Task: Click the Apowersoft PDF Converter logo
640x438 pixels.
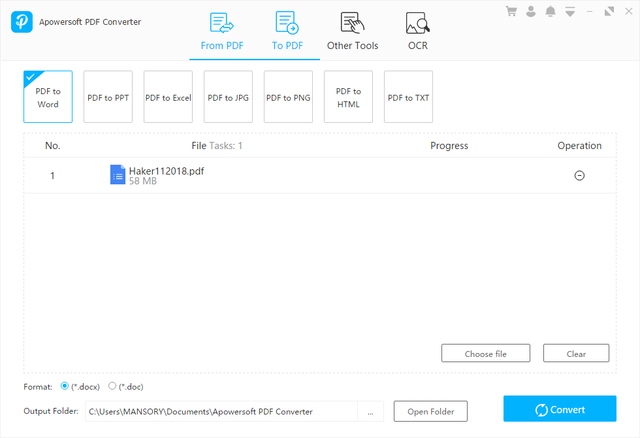Action: (x=22, y=22)
